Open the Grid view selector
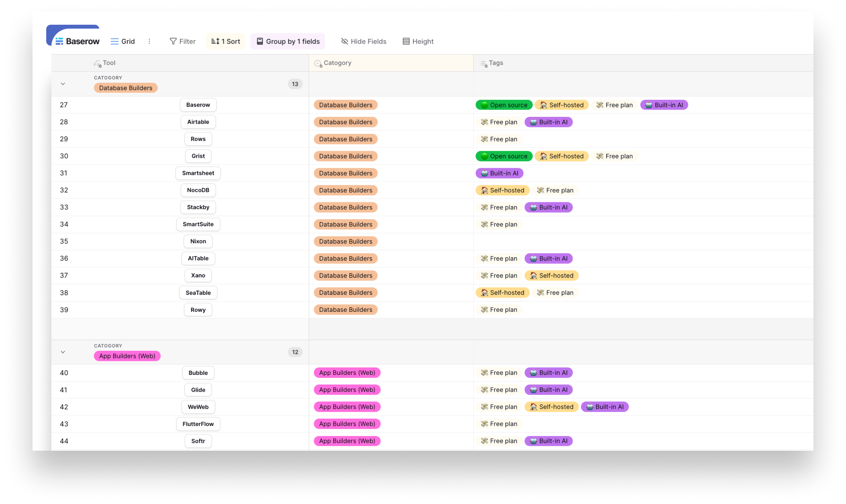Image resolution: width=846 pixels, height=504 pixels. [x=123, y=41]
